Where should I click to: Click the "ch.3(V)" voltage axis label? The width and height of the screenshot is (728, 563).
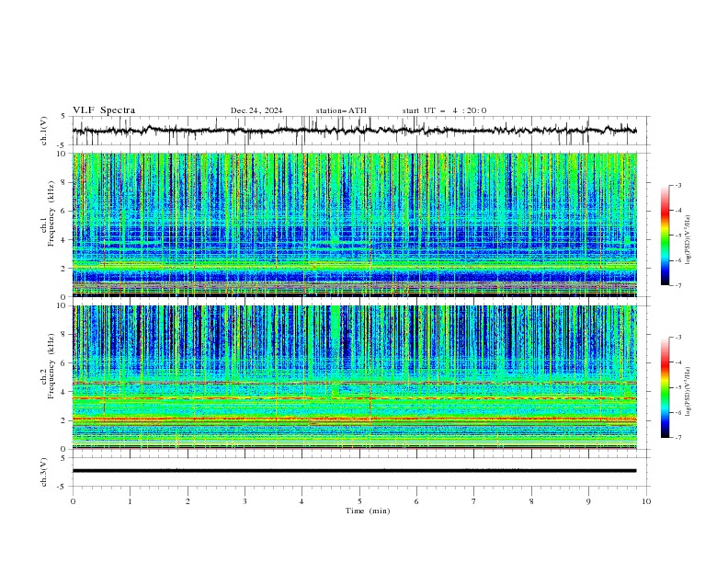click(44, 472)
